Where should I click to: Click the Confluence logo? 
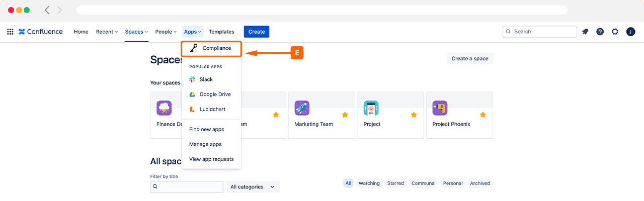[41, 32]
